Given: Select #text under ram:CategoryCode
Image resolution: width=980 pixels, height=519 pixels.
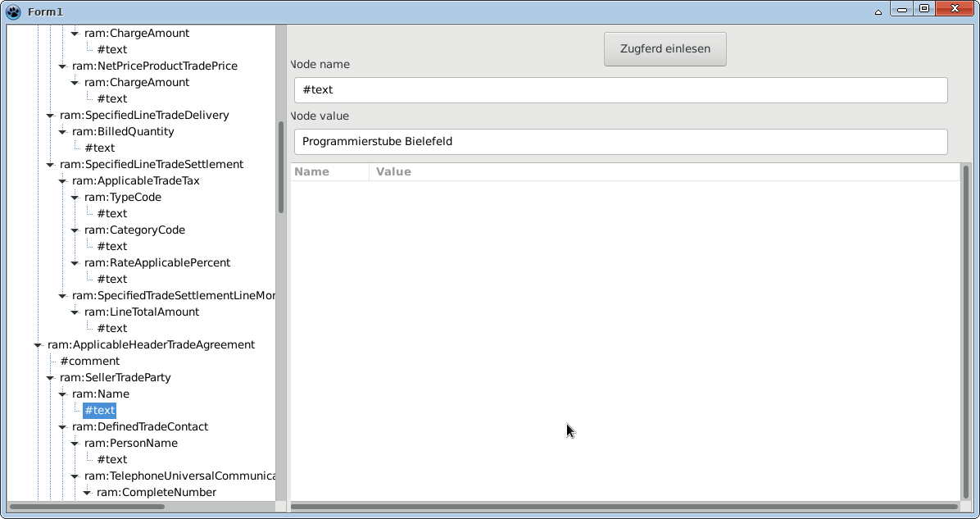Looking at the screenshot, I should [112, 246].
